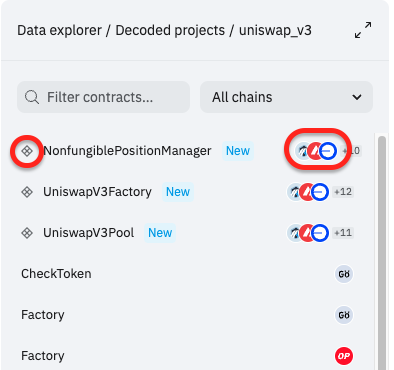Open the CheckToken contract
Viewport: 394px width, 370px height.
click(56, 274)
